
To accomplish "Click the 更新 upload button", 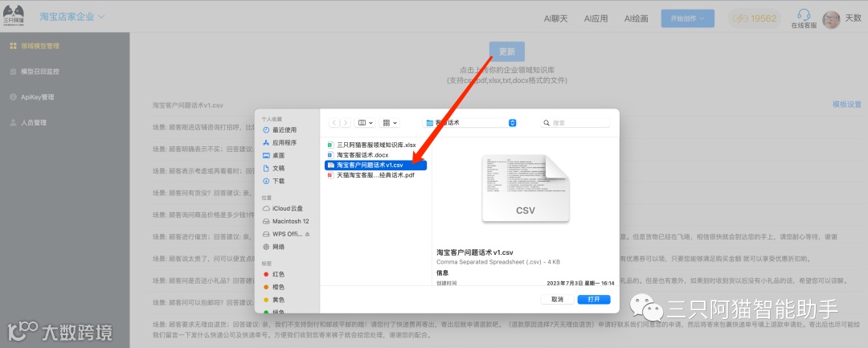I will (507, 51).
